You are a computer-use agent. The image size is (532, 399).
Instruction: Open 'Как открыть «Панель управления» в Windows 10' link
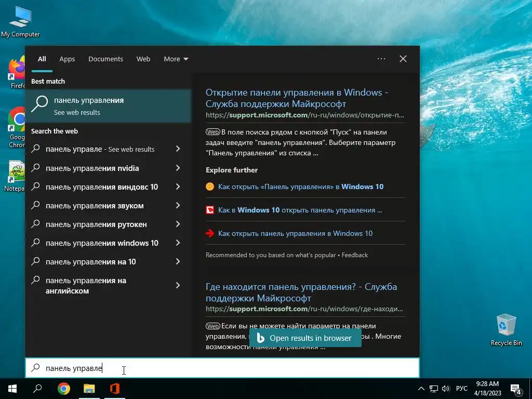(x=301, y=187)
